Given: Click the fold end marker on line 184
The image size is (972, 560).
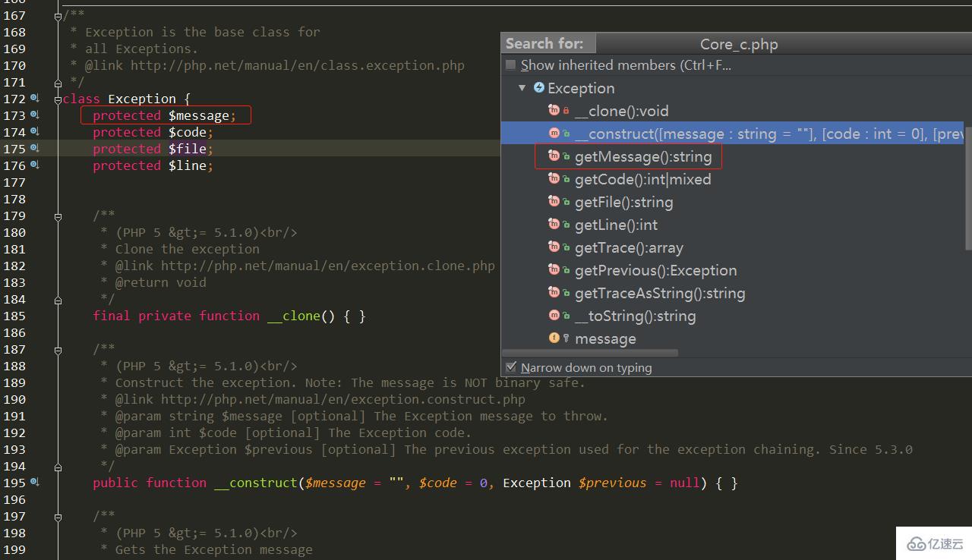Looking at the screenshot, I should click(x=58, y=299).
